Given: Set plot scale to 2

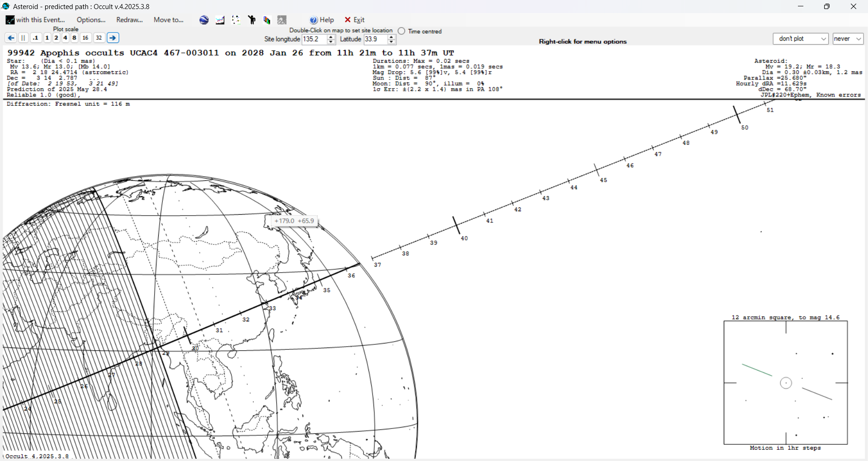Looking at the screenshot, I should pos(56,38).
